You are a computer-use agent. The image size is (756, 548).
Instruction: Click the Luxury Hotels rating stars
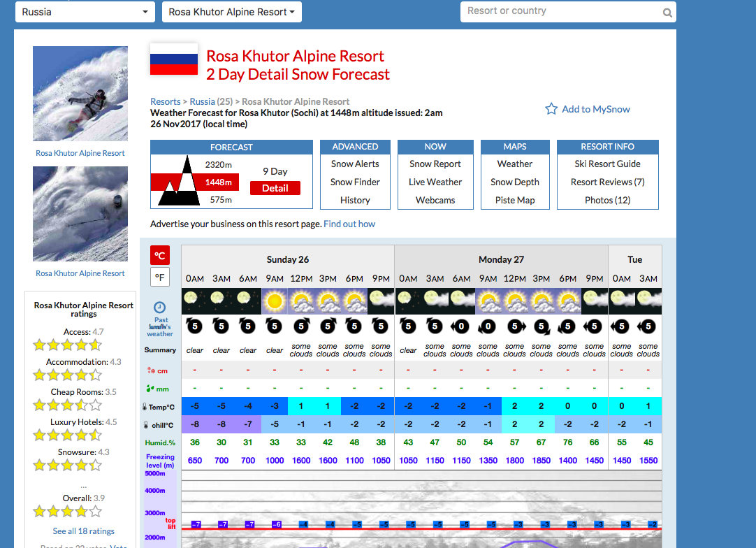[x=67, y=435]
